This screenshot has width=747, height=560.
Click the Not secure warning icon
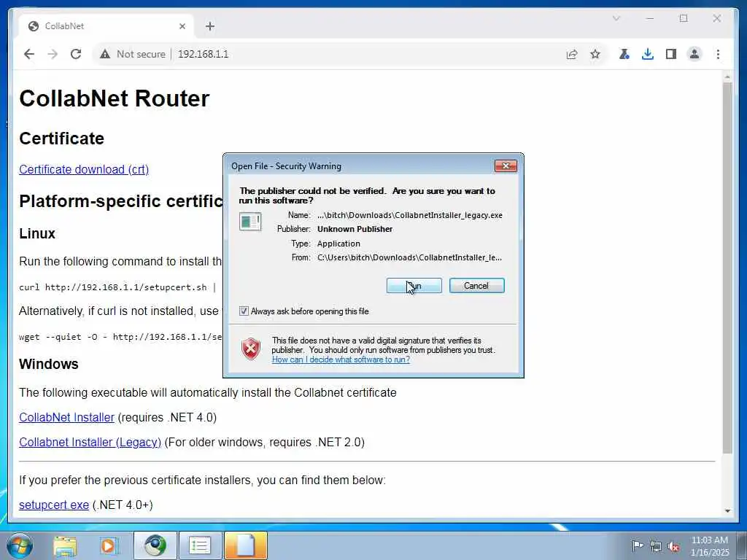pos(105,54)
